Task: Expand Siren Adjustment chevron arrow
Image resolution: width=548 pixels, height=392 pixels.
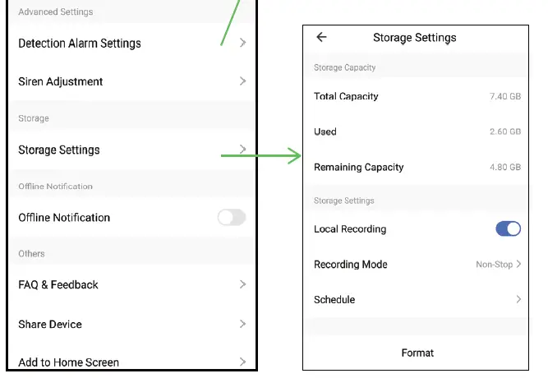Action: click(242, 81)
